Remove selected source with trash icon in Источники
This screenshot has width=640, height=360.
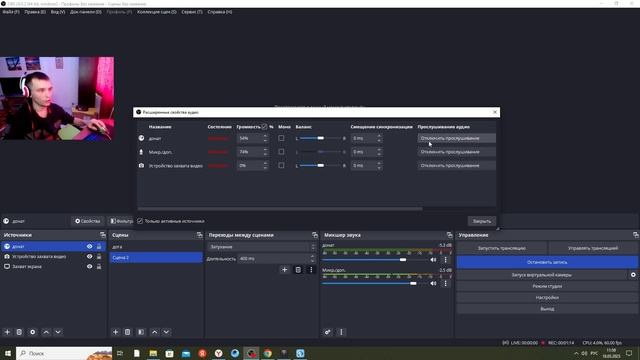click(x=19, y=332)
